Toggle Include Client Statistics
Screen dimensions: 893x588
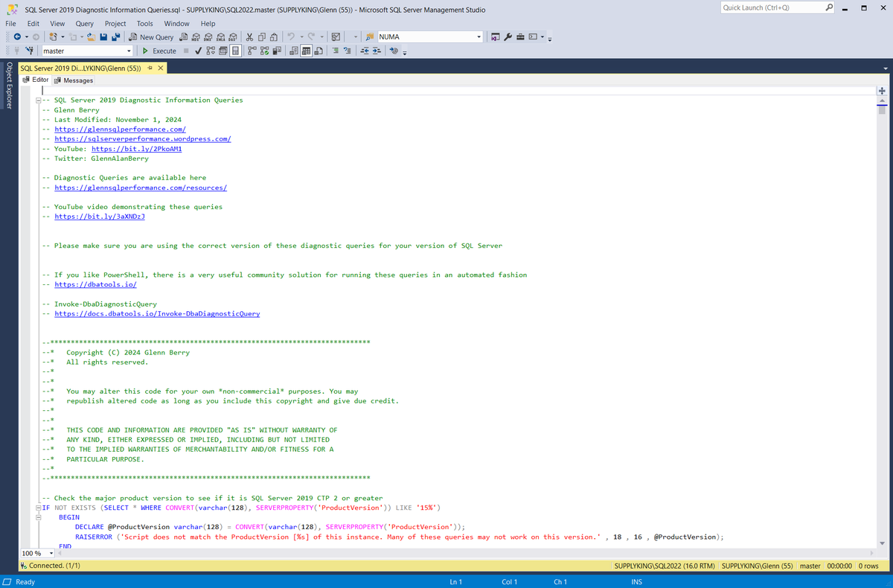point(277,51)
